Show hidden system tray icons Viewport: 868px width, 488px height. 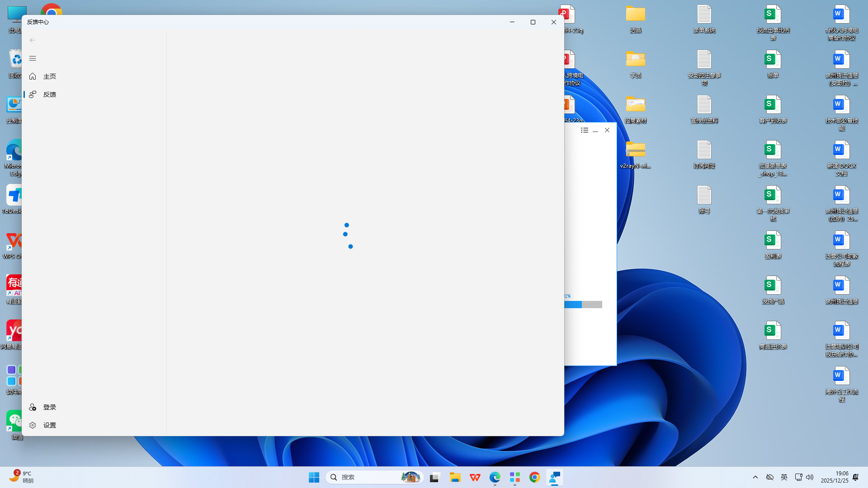coord(755,477)
